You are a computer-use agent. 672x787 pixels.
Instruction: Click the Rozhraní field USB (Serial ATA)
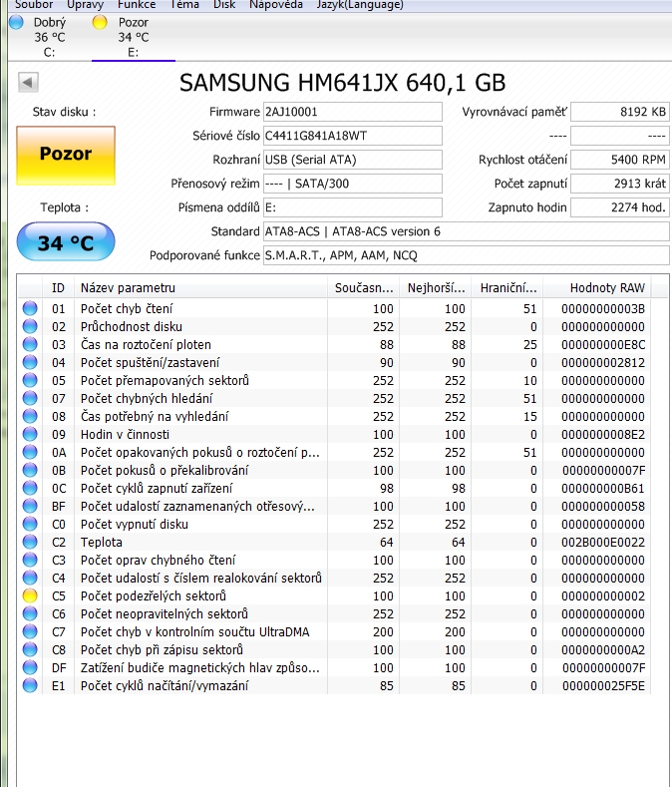pos(352,160)
